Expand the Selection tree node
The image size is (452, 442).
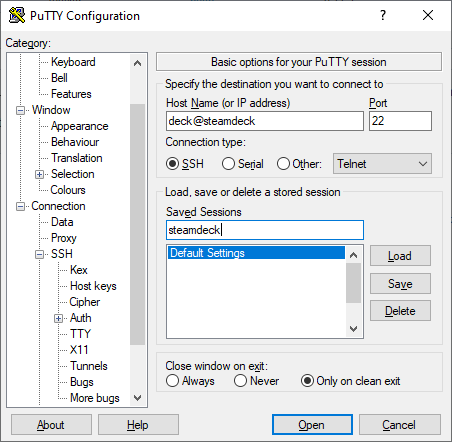point(39,174)
